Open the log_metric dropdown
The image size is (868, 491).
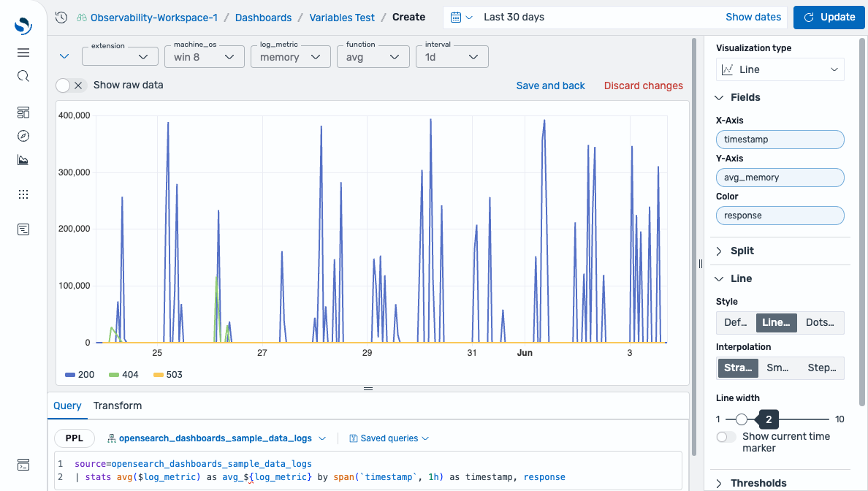coord(291,57)
